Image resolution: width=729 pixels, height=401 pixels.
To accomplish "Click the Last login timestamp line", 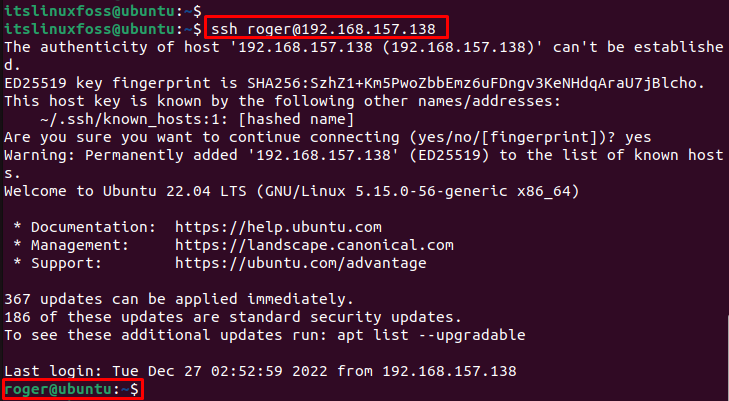I will point(260,371).
